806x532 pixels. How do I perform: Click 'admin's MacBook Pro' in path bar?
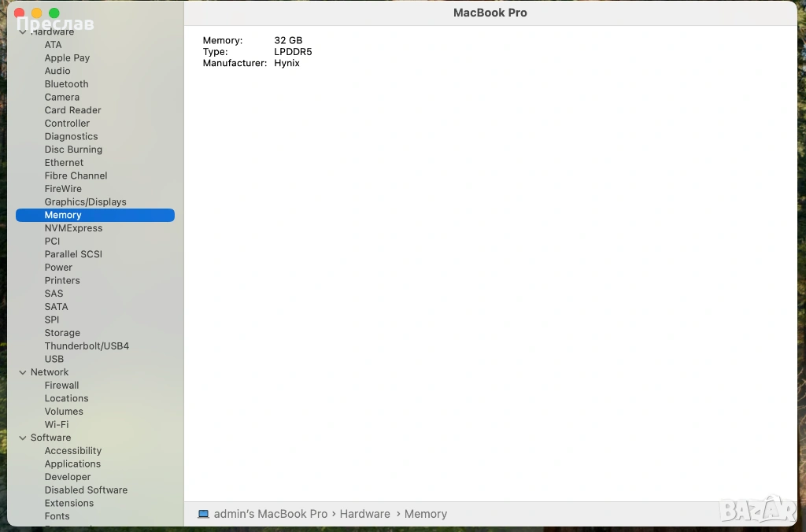[270, 514]
